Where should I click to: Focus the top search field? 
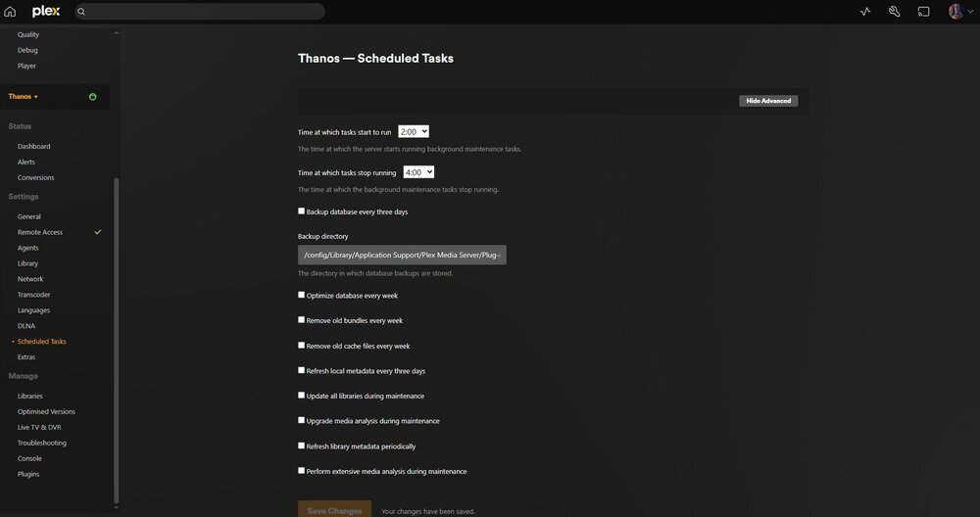point(200,11)
